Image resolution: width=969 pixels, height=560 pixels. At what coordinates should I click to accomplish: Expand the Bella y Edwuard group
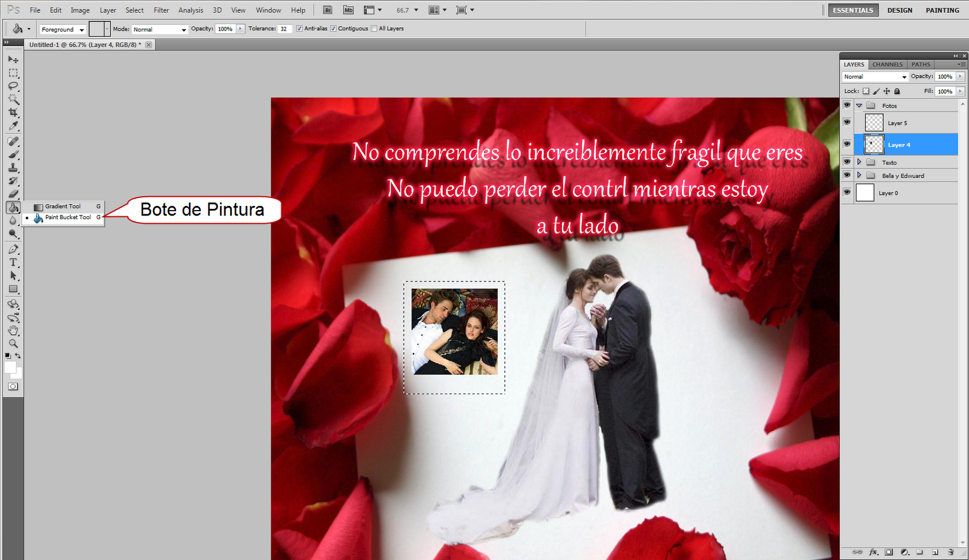click(859, 175)
